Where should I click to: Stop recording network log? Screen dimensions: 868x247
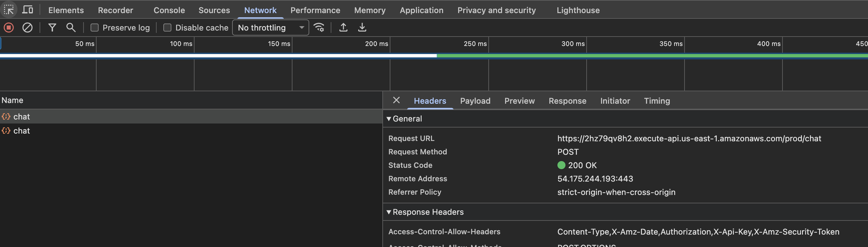tap(9, 27)
